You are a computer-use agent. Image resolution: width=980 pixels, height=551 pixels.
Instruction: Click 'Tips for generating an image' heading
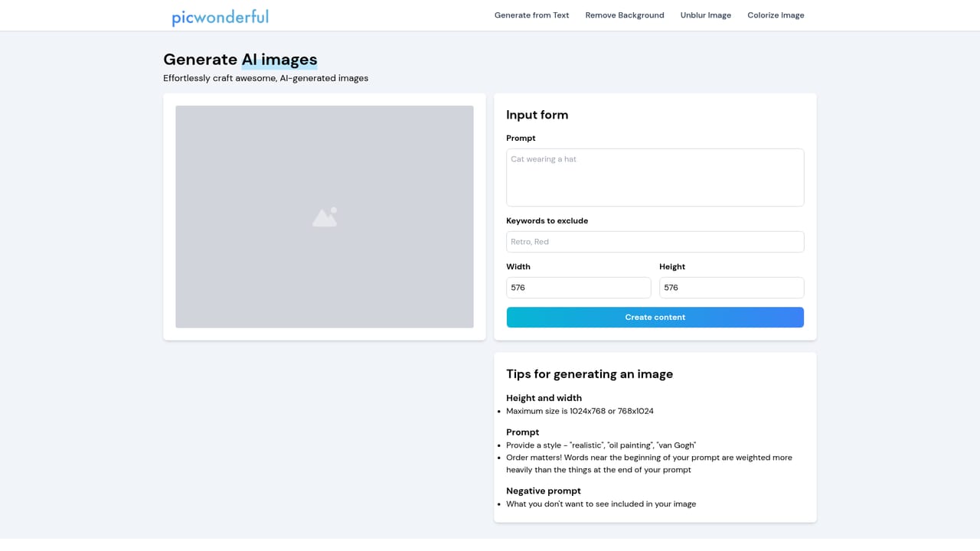[x=590, y=374]
